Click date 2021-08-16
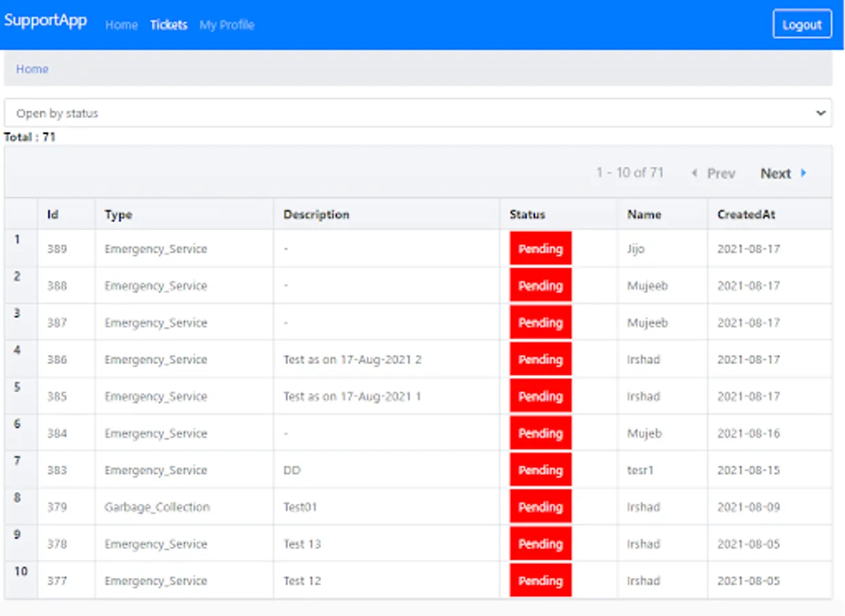Viewport: 845px width, 616px height. tap(749, 434)
